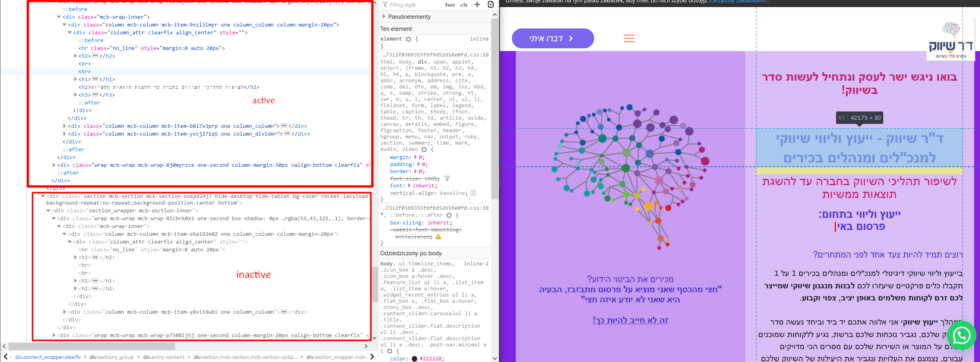This screenshot has width=980, height=362.
Task: Click warning icon next to antialiased value
Action: pos(439,237)
